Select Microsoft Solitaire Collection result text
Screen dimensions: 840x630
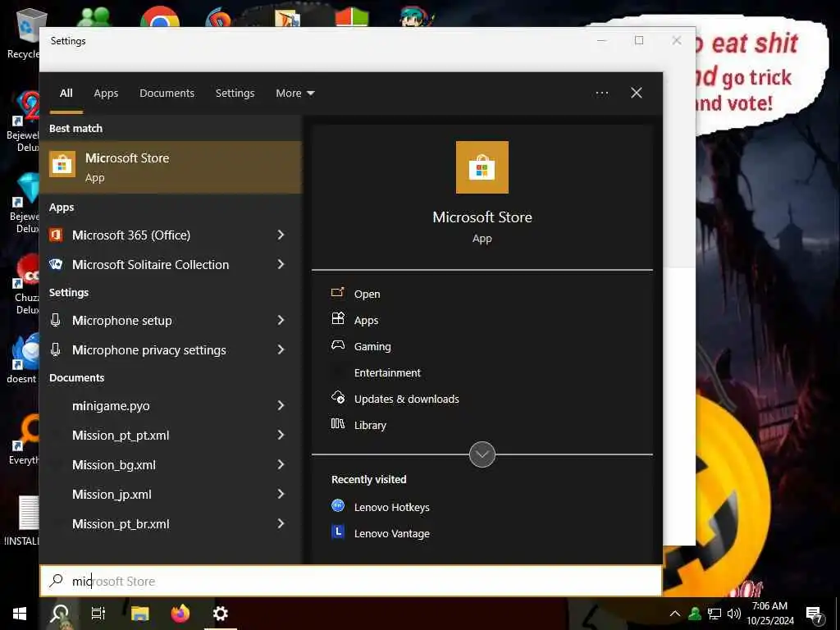point(151,264)
